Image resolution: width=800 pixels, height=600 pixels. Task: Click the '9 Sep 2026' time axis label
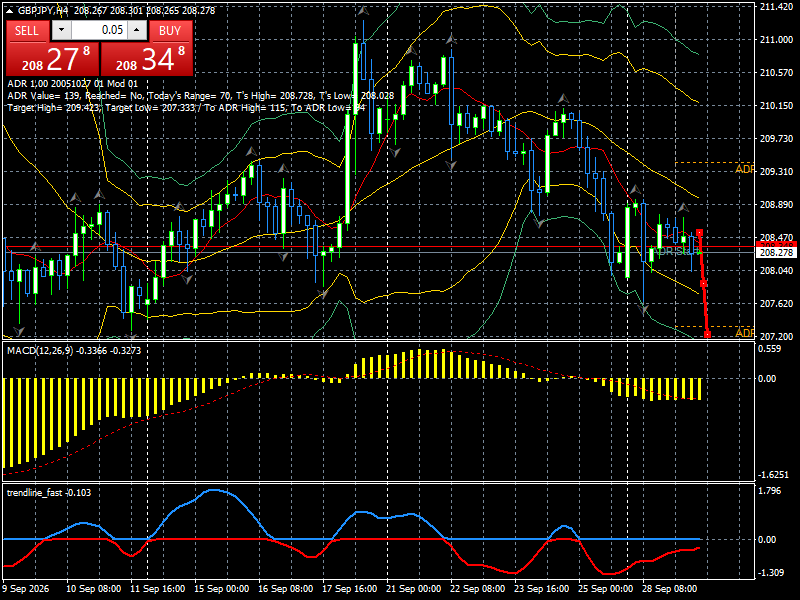click(26, 589)
